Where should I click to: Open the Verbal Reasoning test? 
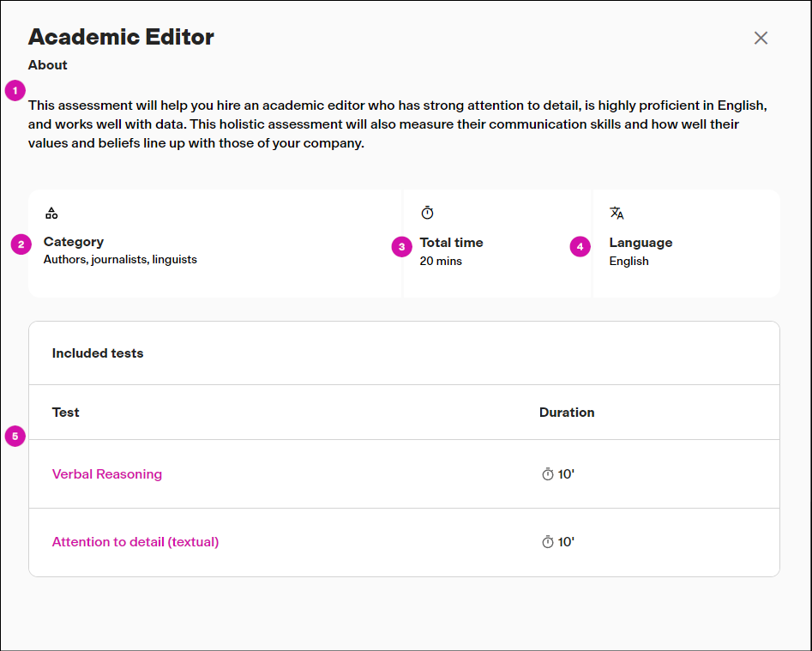click(x=107, y=473)
